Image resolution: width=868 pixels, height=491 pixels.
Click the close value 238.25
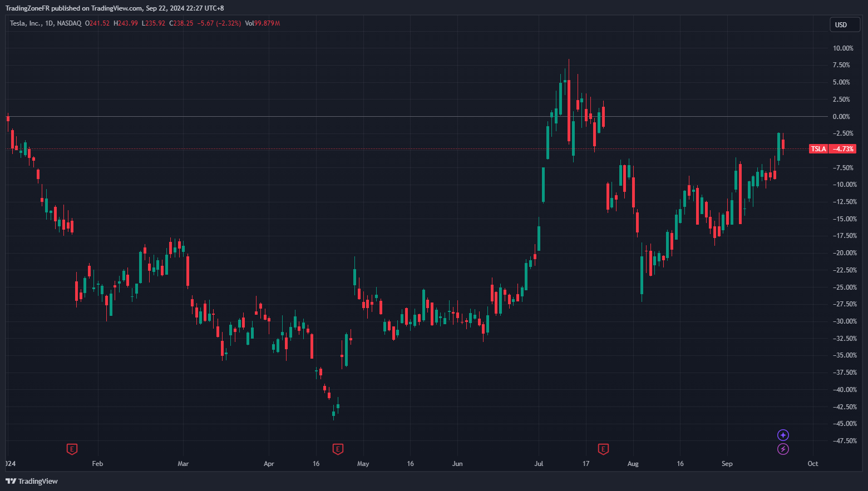click(184, 23)
